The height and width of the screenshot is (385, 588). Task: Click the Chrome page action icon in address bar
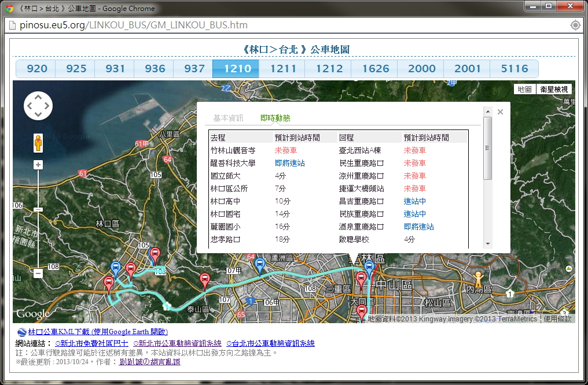[575, 25]
